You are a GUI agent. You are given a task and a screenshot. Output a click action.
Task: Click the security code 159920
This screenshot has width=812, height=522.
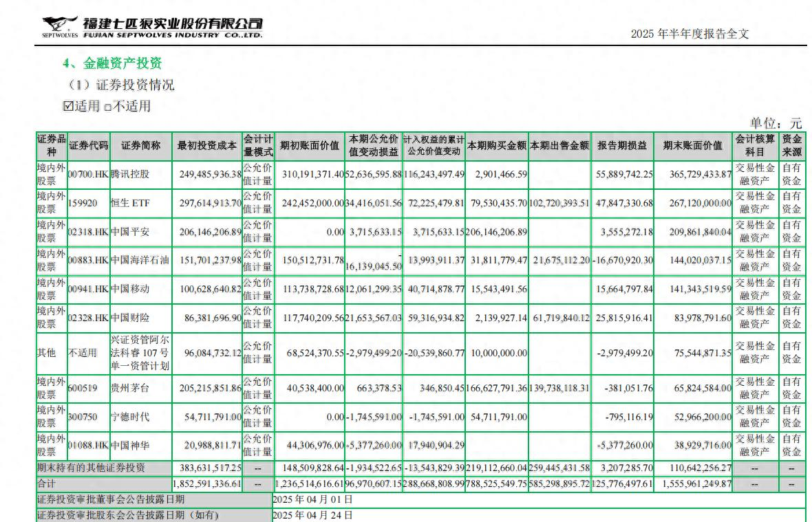point(83,204)
